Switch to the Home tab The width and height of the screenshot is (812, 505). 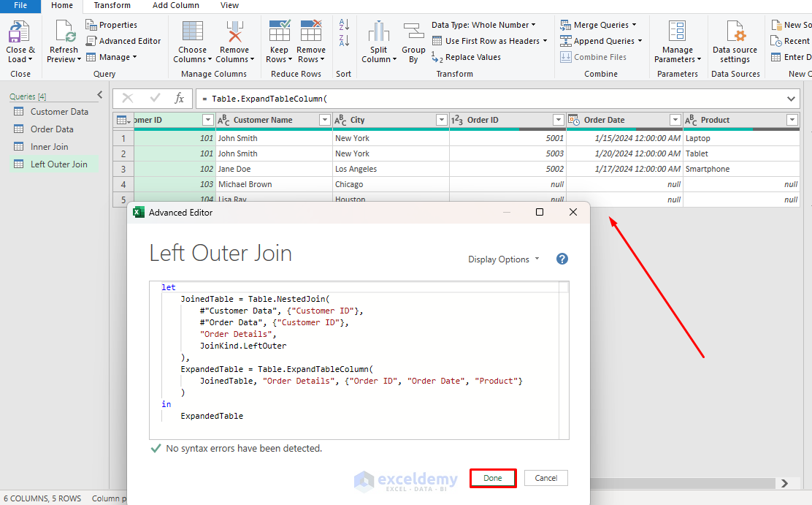(x=61, y=6)
